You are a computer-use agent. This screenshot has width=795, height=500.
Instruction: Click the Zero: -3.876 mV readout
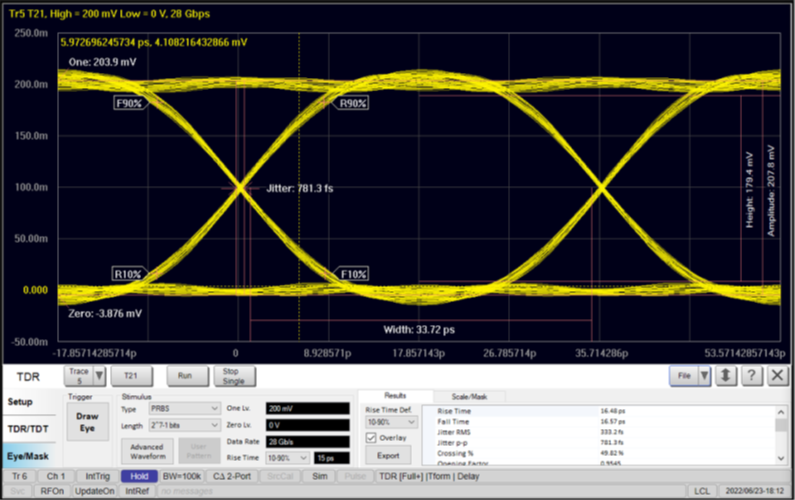(105, 313)
